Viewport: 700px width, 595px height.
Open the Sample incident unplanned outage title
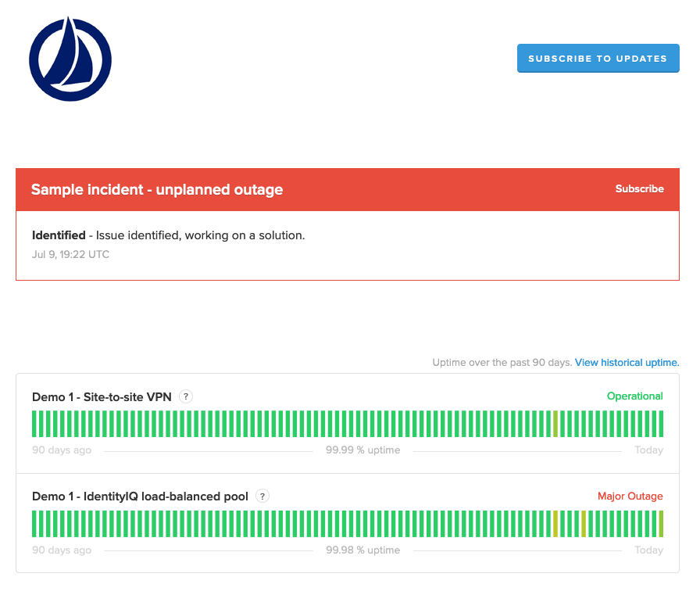click(157, 190)
